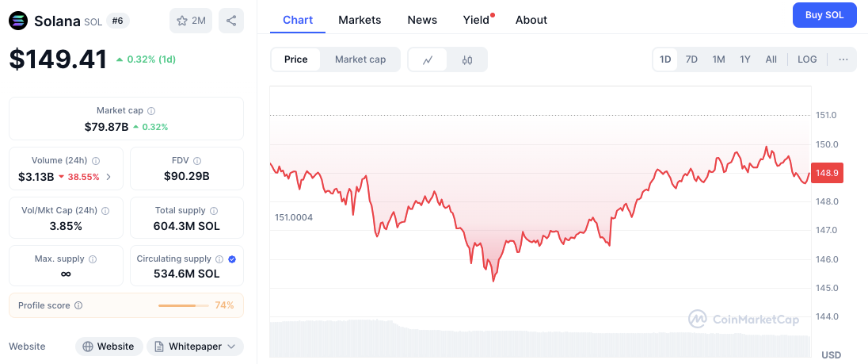Select the 1Y time range
Viewport: 868px width, 364px height.
pyautogui.click(x=745, y=59)
